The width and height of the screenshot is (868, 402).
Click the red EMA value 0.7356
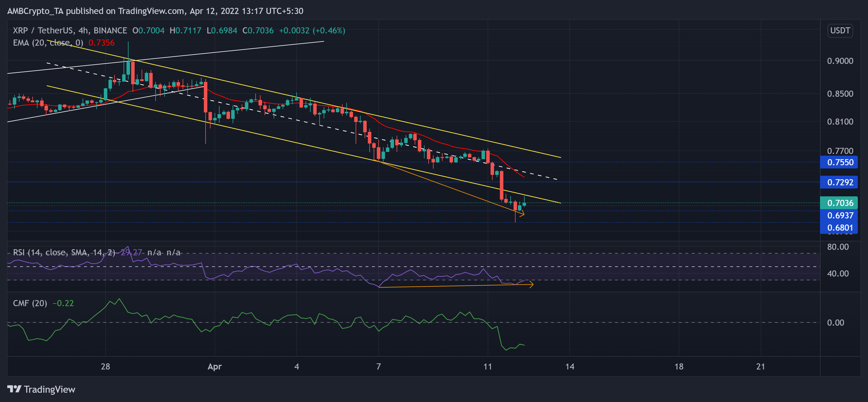pyautogui.click(x=101, y=43)
